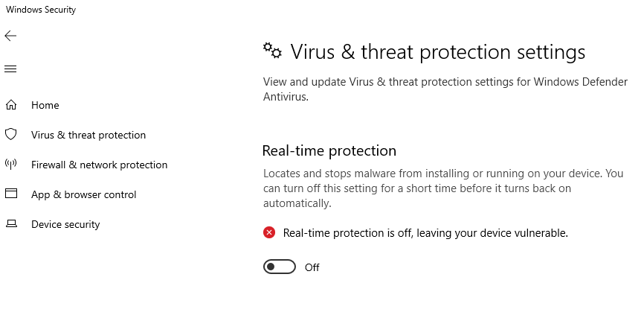Viewport: 644px width, 315px height.
Task: Click the red error X icon
Action: coord(269,233)
